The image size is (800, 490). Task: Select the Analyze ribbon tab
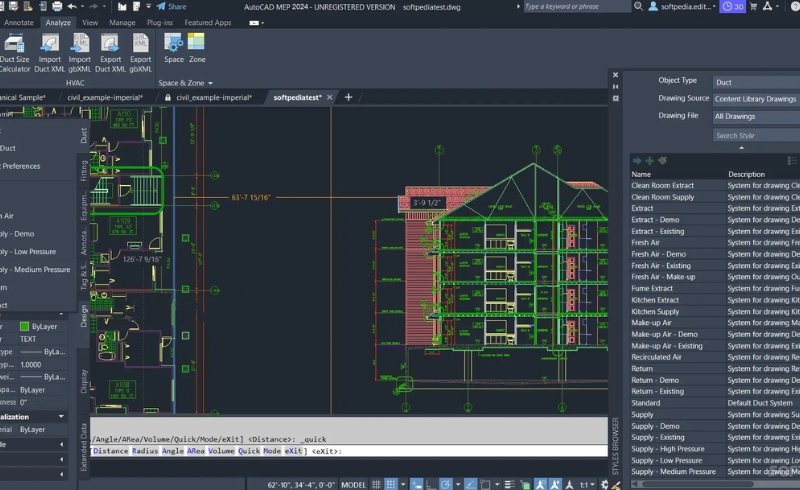58,23
